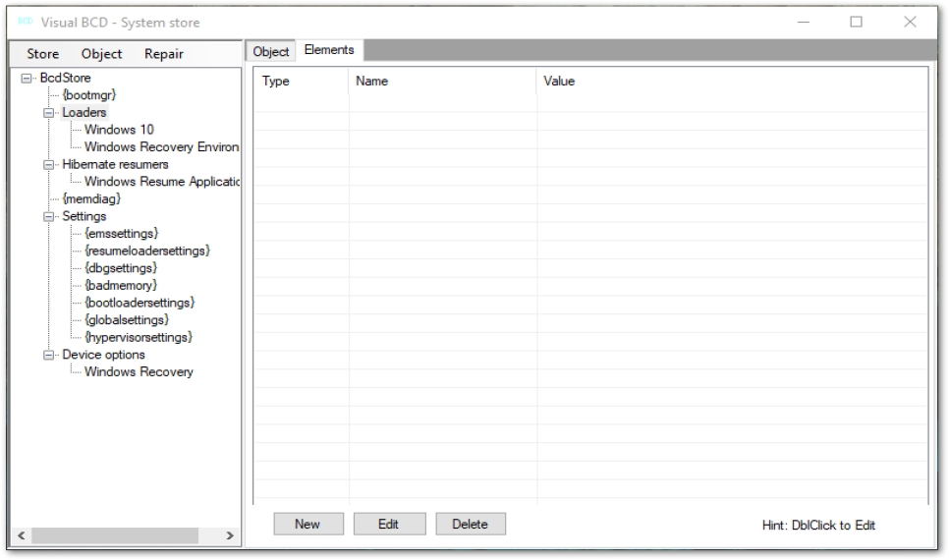Switch to the Object tab

pos(270,52)
